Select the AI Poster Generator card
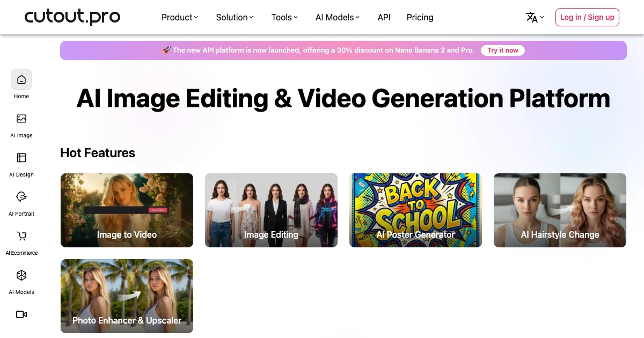The width and height of the screenshot is (644, 338). click(415, 210)
